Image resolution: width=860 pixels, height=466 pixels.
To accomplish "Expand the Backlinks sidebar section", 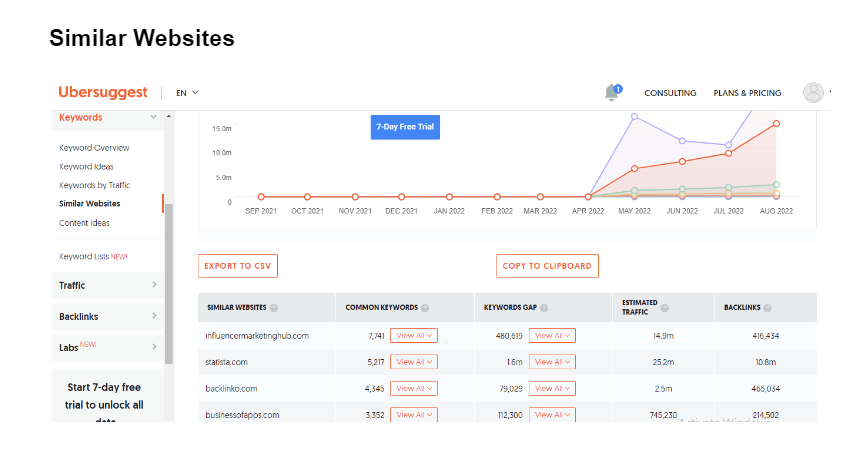I will [154, 316].
